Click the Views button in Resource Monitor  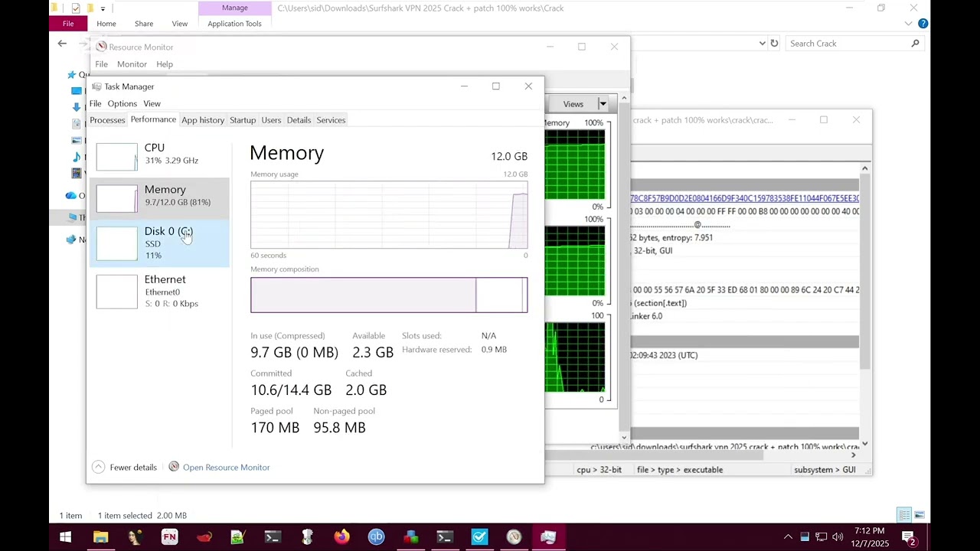(x=573, y=104)
